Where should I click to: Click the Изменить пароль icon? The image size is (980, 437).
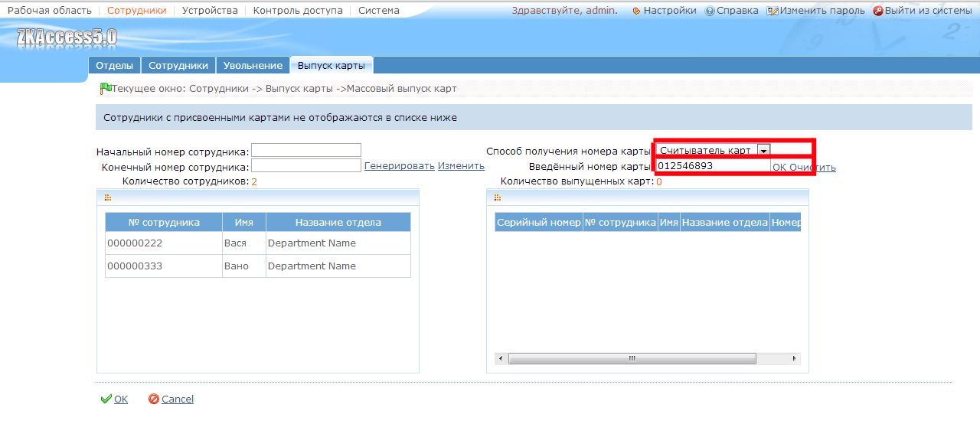click(x=773, y=11)
